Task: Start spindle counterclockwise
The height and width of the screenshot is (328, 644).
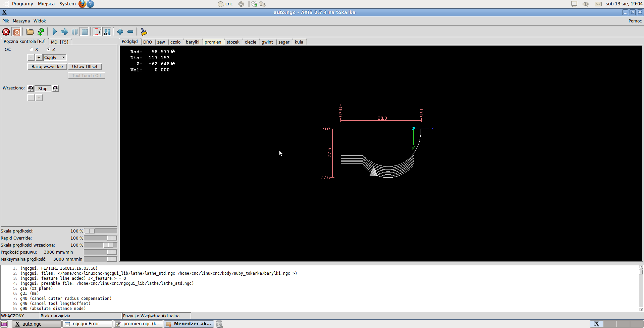Action: [x=31, y=88]
